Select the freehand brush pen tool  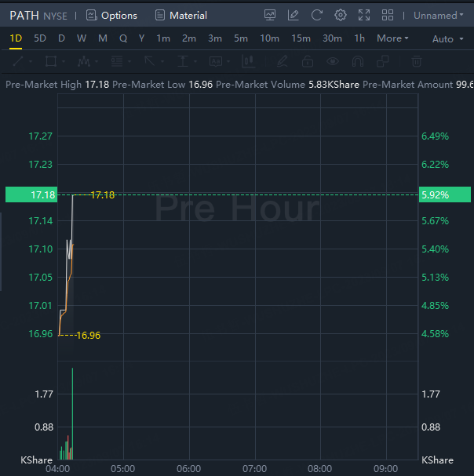pyautogui.click(x=283, y=61)
